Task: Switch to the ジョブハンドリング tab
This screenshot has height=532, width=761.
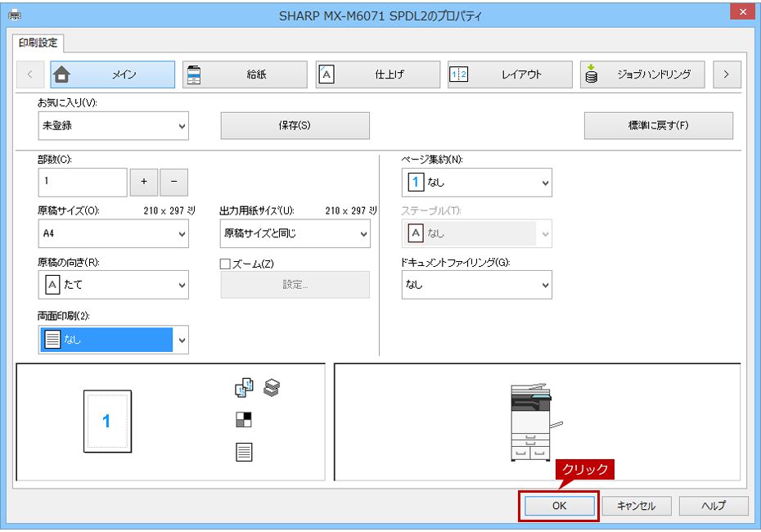Action: click(642, 74)
